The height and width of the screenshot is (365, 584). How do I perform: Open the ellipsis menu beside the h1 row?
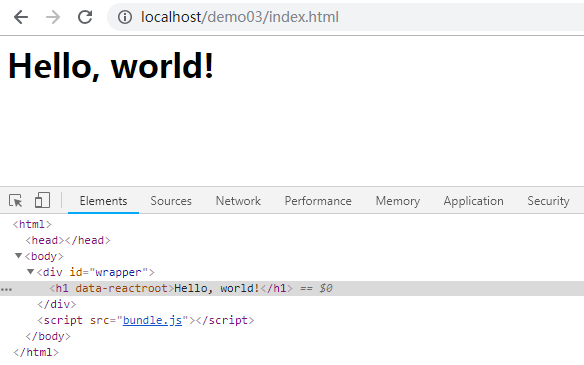(x=6, y=289)
